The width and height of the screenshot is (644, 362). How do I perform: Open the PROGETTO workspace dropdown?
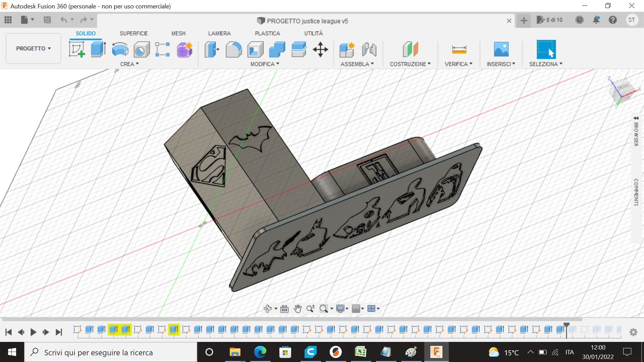click(x=33, y=49)
